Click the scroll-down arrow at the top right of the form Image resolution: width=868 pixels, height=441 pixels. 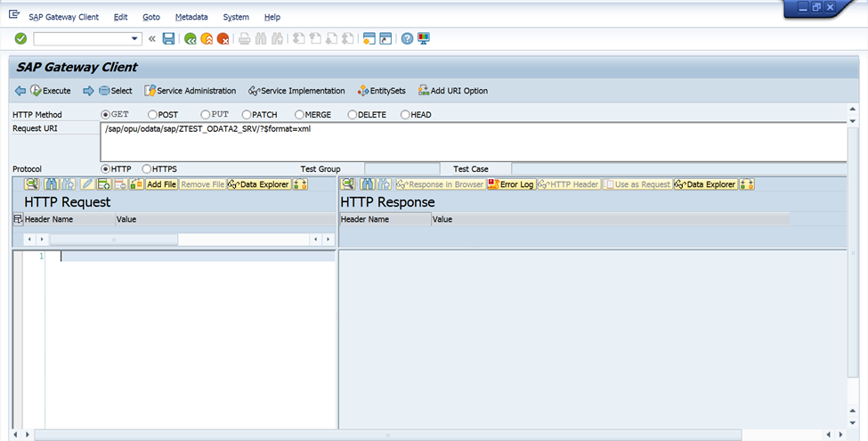pyautogui.click(x=853, y=121)
